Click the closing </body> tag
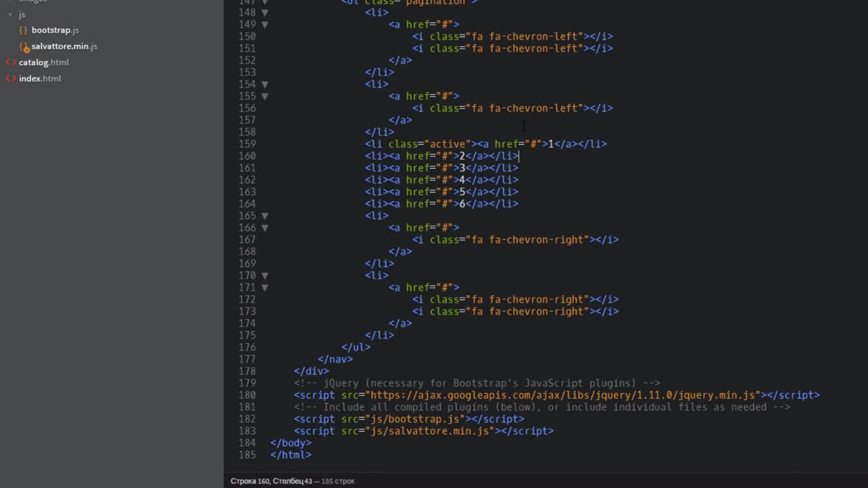The height and width of the screenshot is (488, 868). coord(291,443)
